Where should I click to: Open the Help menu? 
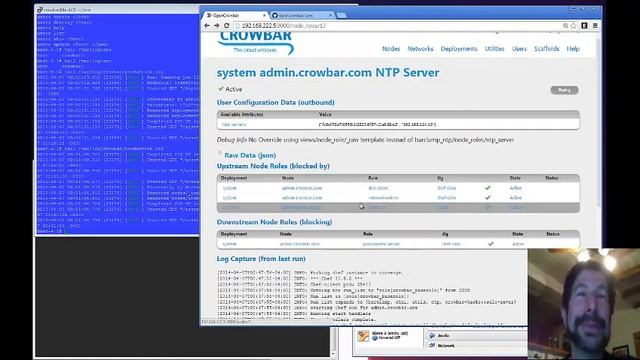[x=573, y=49]
